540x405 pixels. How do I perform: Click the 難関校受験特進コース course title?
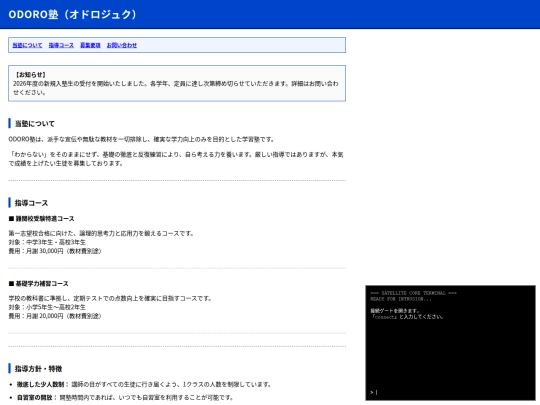pyautogui.click(x=41, y=219)
